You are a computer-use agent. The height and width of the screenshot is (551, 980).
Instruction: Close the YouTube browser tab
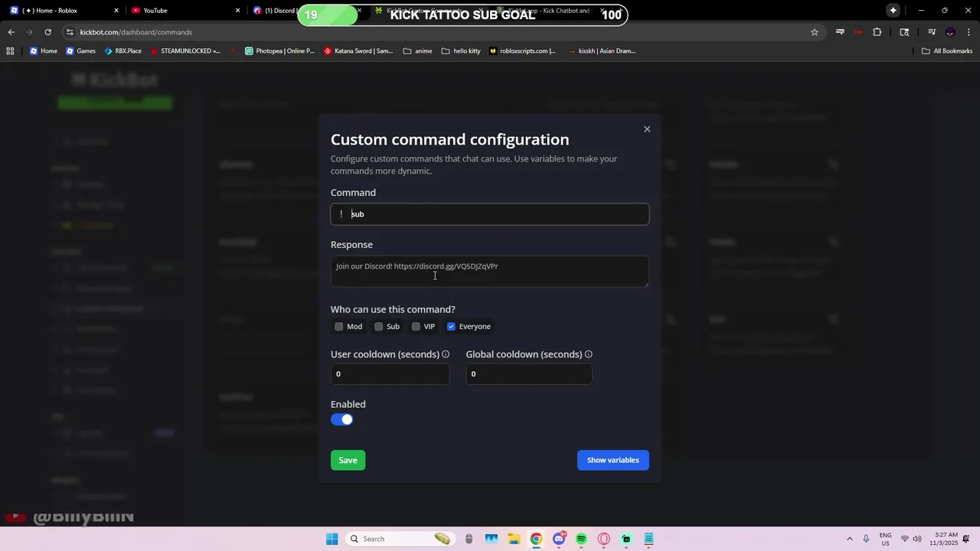click(237, 11)
